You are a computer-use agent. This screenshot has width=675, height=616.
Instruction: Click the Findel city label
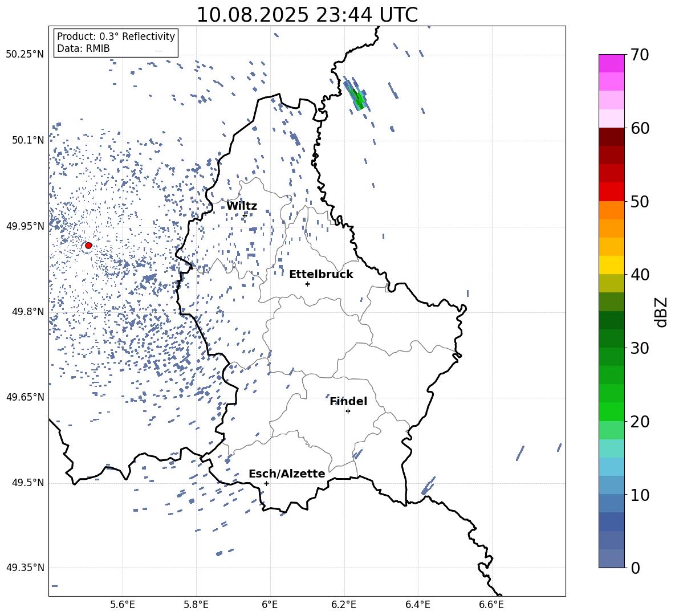[x=348, y=402]
